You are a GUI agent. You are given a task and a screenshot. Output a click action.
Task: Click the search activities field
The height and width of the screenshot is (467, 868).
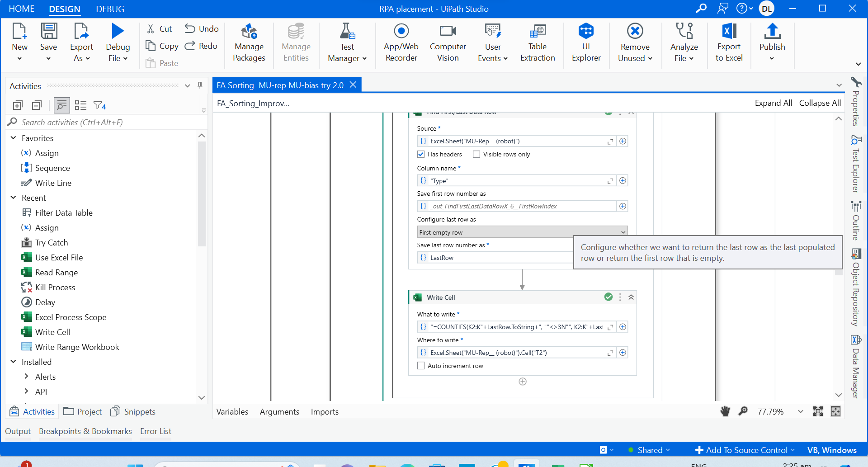click(x=107, y=122)
